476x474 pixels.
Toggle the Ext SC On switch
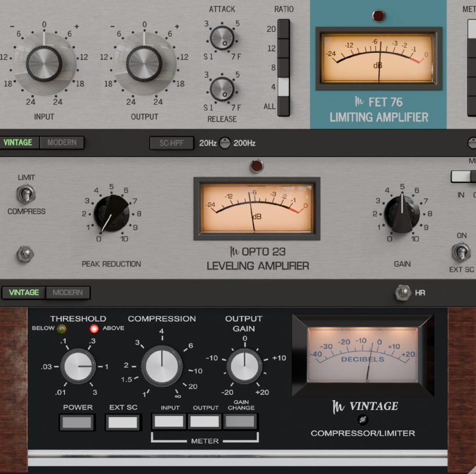[461, 252]
